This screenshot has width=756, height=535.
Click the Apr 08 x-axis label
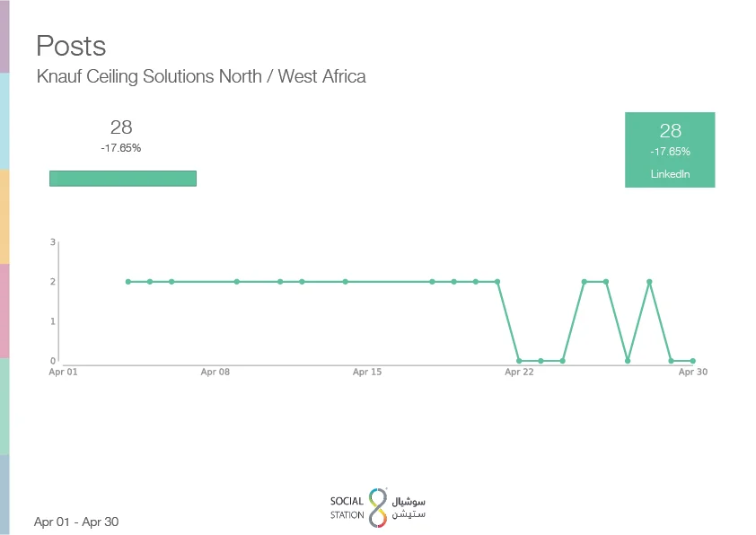click(x=215, y=372)
